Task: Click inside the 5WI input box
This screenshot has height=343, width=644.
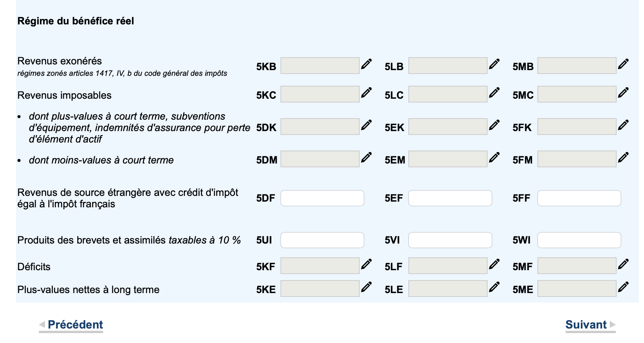Action: point(579,240)
